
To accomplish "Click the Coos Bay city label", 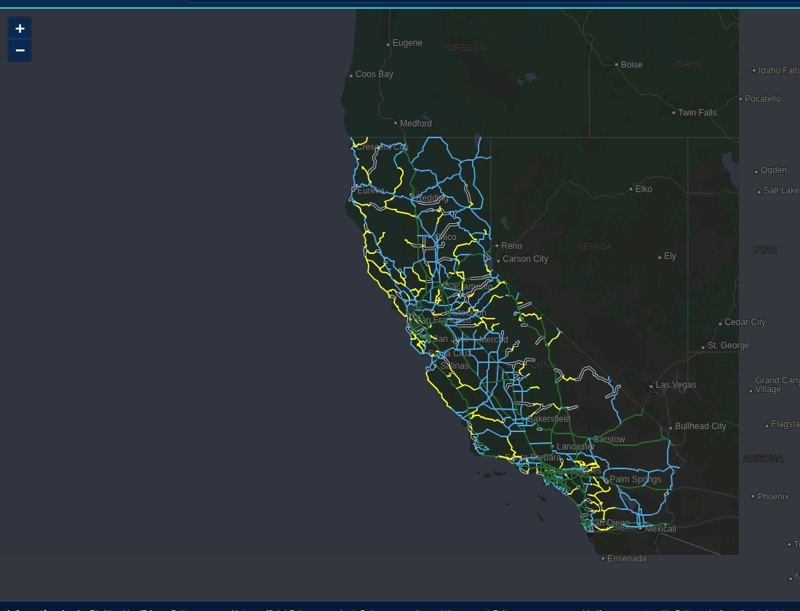I will tap(374, 74).
